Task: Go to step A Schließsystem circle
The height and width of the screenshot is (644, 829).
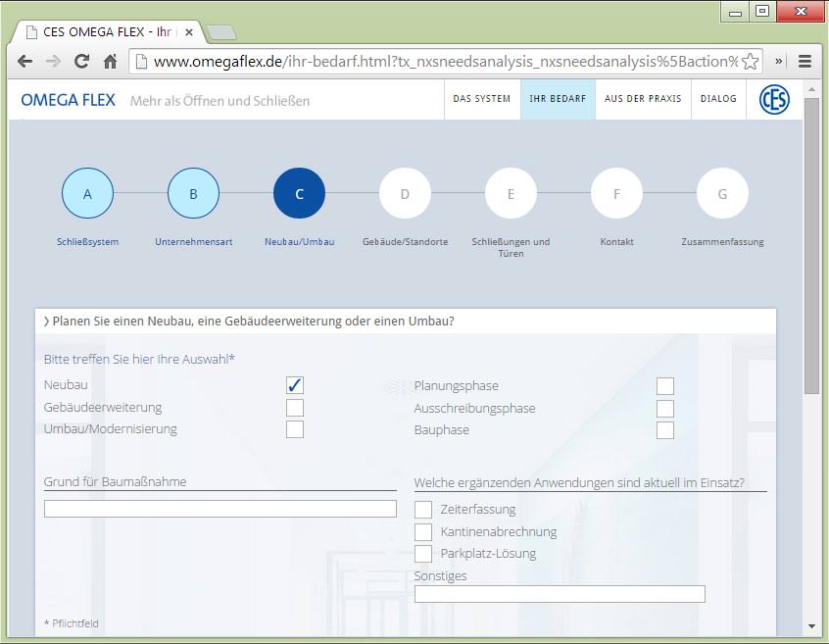Action: pyautogui.click(x=88, y=193)
